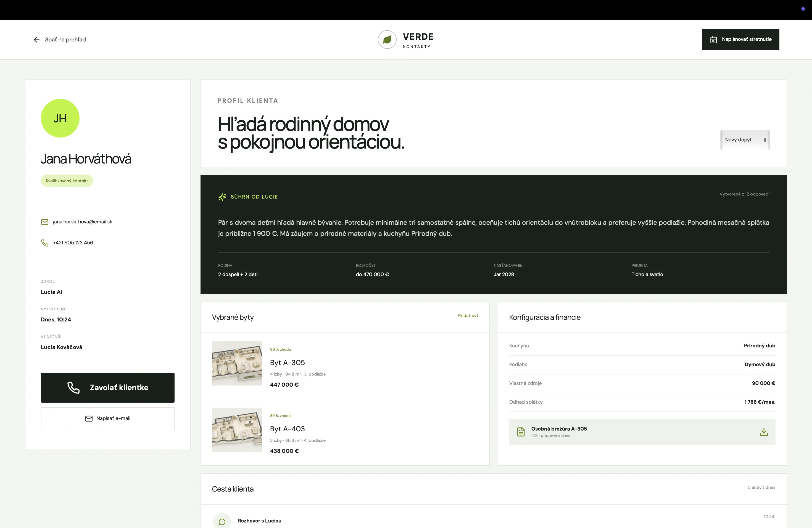Click the Naplánovať stretnutie button
Image resolution: width=812 pixels, height=528 pixels.
[740, 39]
